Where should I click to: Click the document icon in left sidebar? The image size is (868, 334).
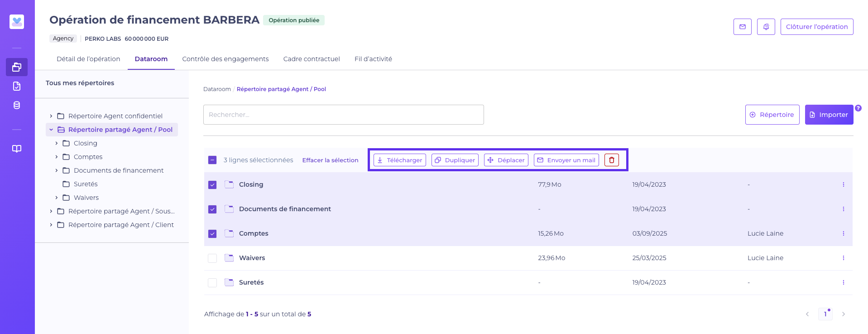point(17,86)
